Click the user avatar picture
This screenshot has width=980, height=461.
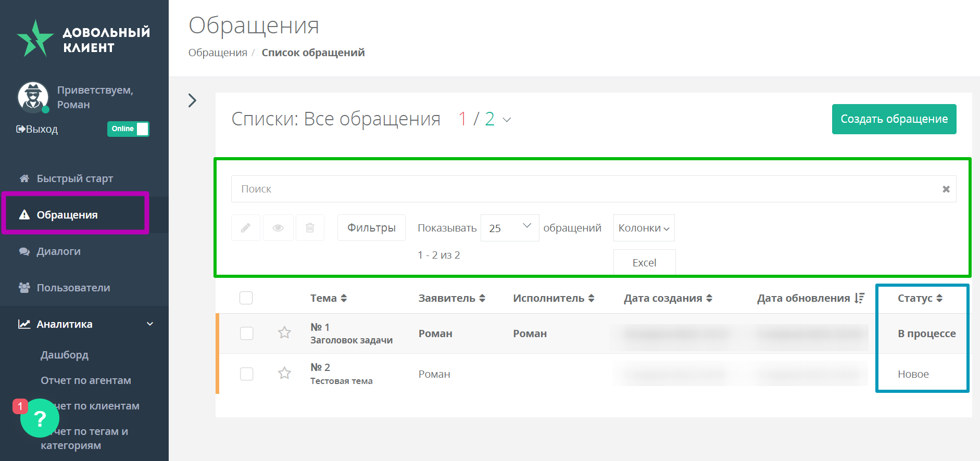coord(33,97)
